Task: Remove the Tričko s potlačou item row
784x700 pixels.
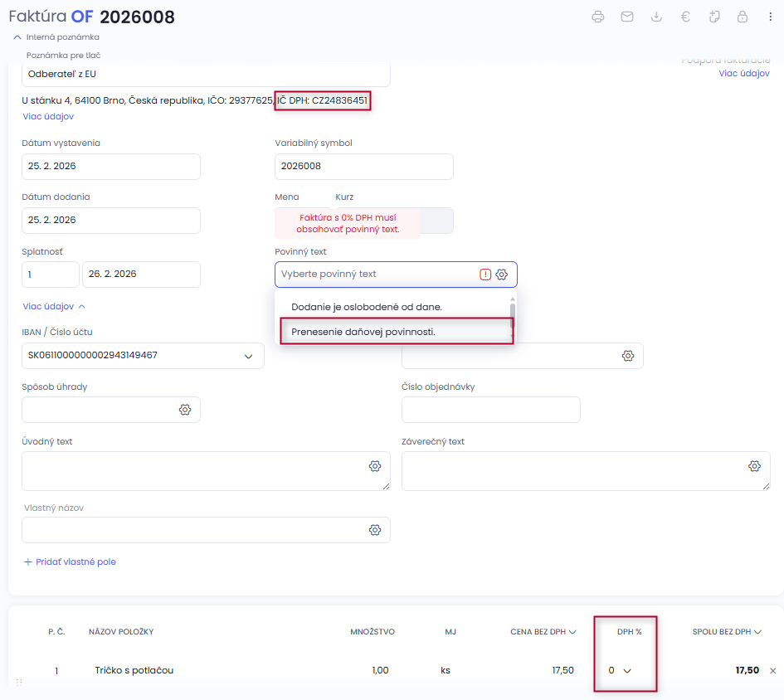Action: click(773, 671)
